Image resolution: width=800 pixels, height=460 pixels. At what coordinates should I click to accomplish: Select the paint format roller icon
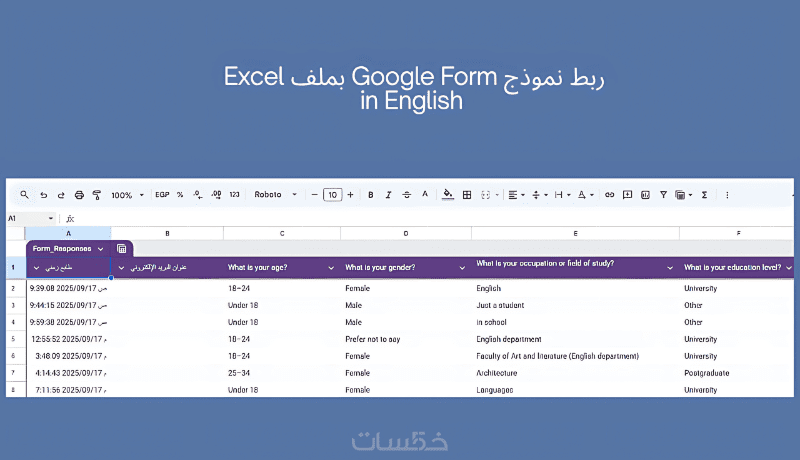coord(96,195)
